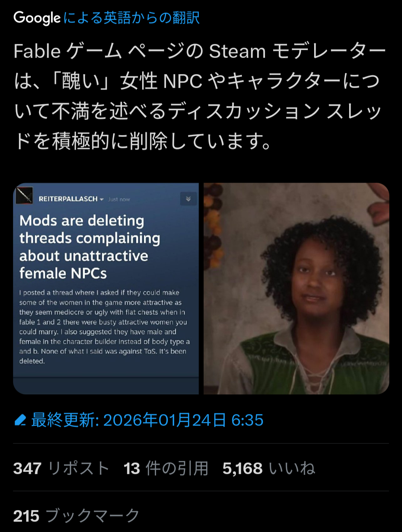Open the Steam post screenshot image
Viewport: 402px width, 532px height.
[x=106, y=288]
